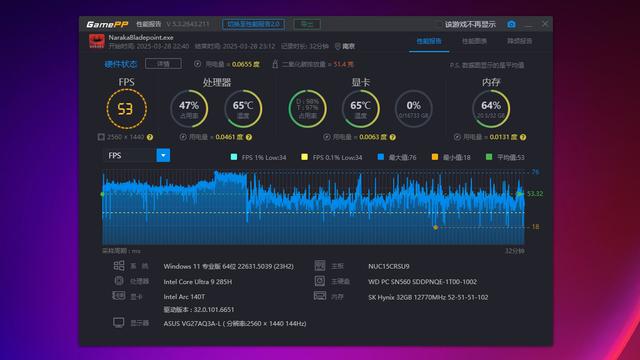Screen dimensions: 640x360
Task: Click the WD PC SN560 SDDPNQE-1T00-1002 text
Action: 422,282
